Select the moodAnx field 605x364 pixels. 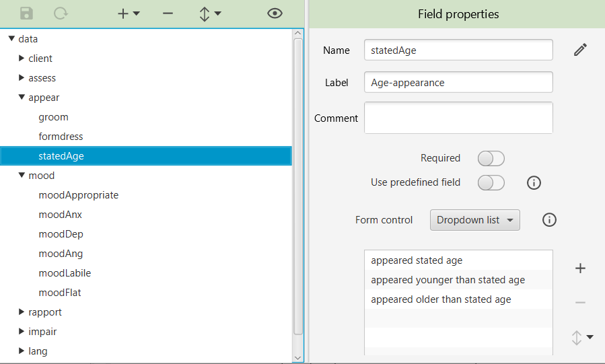(60, 215)
